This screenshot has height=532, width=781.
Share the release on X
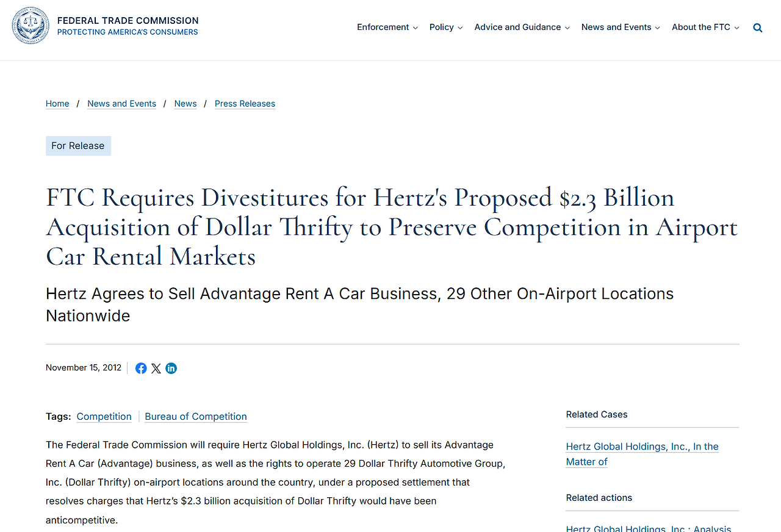click(x=156, y=368)
